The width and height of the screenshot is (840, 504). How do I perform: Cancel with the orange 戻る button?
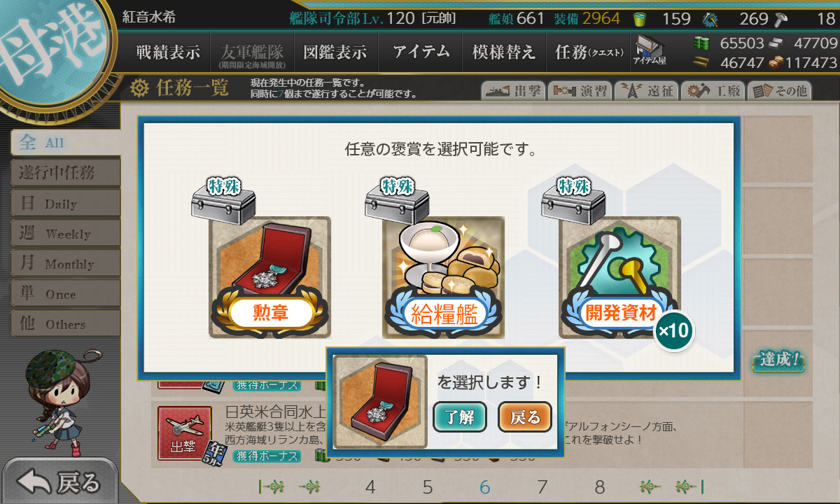(525, 418)
